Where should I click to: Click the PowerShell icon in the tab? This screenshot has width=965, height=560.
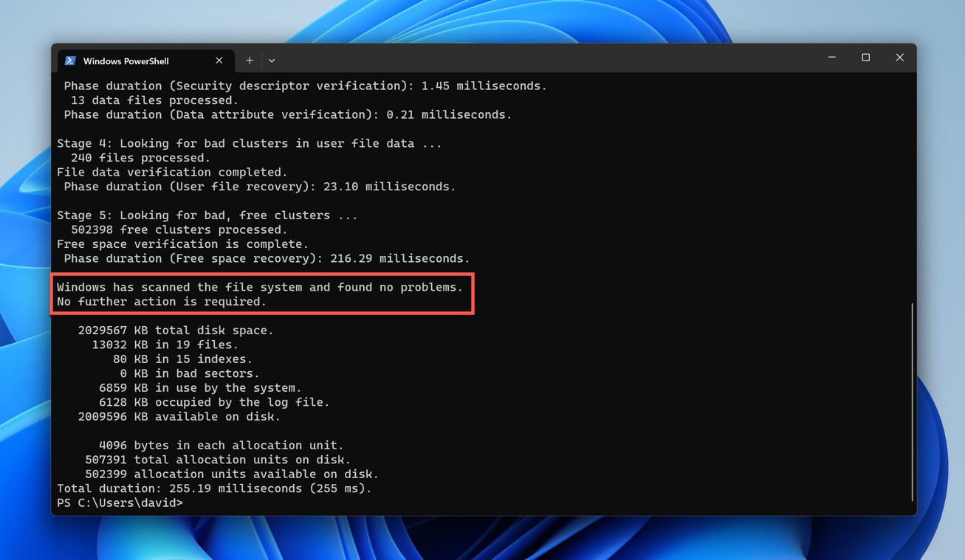(x=70, y=61)
